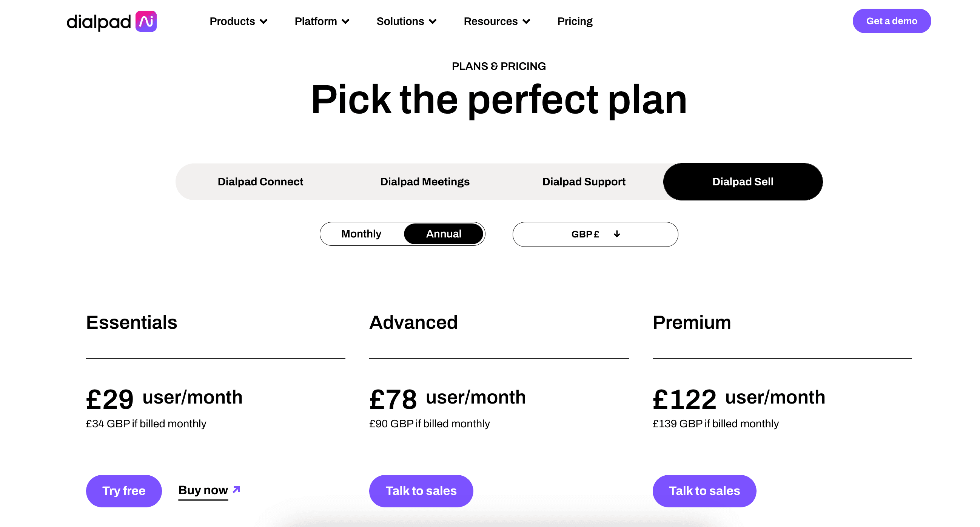The height and width of the screenshot is (527, 980).
Task: Click the chevron next to Products
Action: pyautogui.click(x=263, y=22)
